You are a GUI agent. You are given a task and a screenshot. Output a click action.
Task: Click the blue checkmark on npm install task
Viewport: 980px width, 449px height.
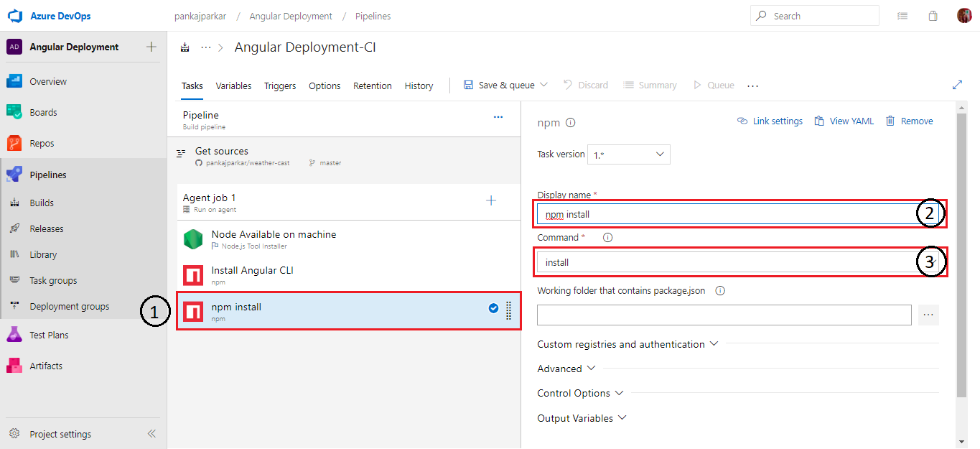pos(493,308)
